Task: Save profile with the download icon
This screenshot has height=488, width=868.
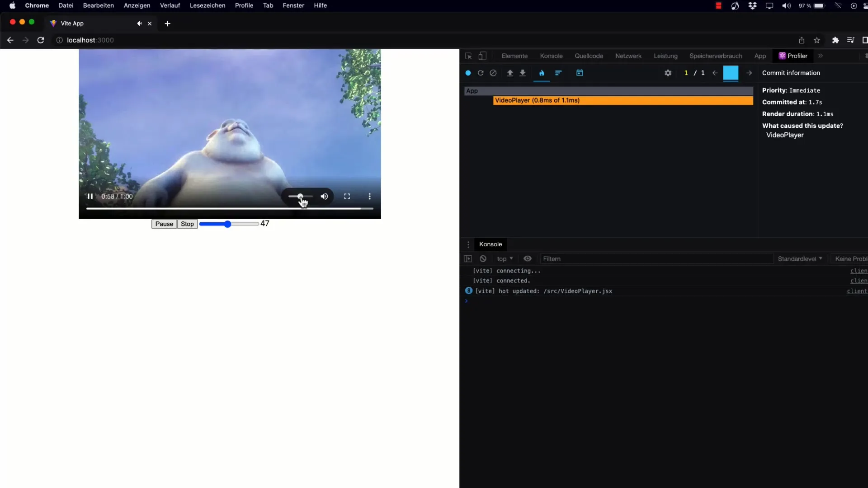Action: [x=523, y=73]
